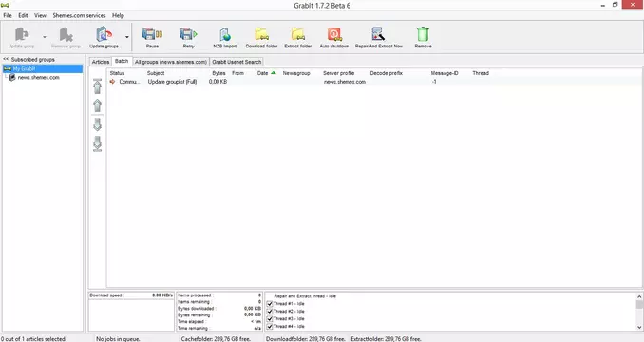644x342 pixels.
Task: Open the Edit menu
Action: click(x=23, y=15)
